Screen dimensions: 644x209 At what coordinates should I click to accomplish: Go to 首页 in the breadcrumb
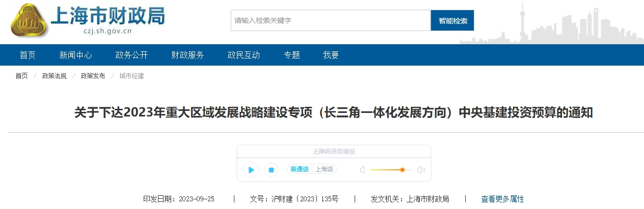coord(21,76)
